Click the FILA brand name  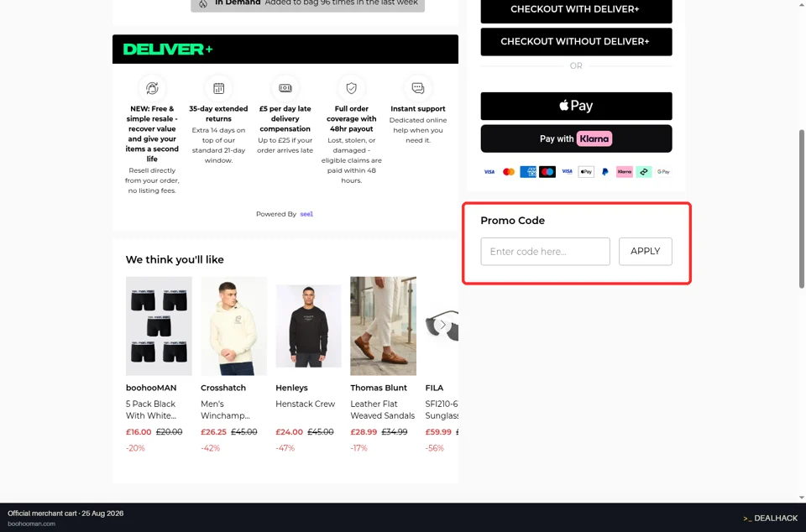point(434,388)
